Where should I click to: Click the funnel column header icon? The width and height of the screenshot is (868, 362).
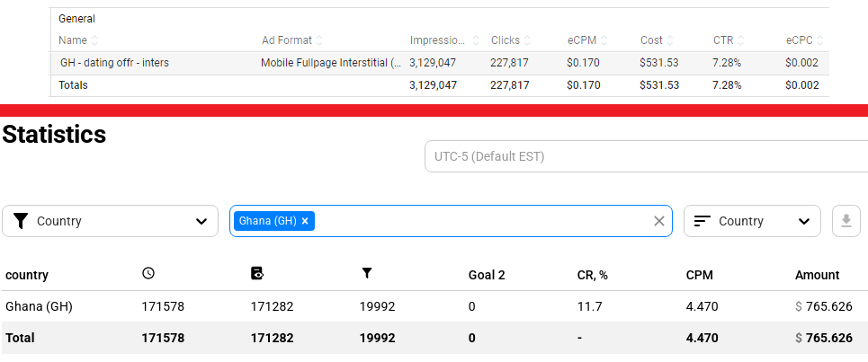coord(366,274)
